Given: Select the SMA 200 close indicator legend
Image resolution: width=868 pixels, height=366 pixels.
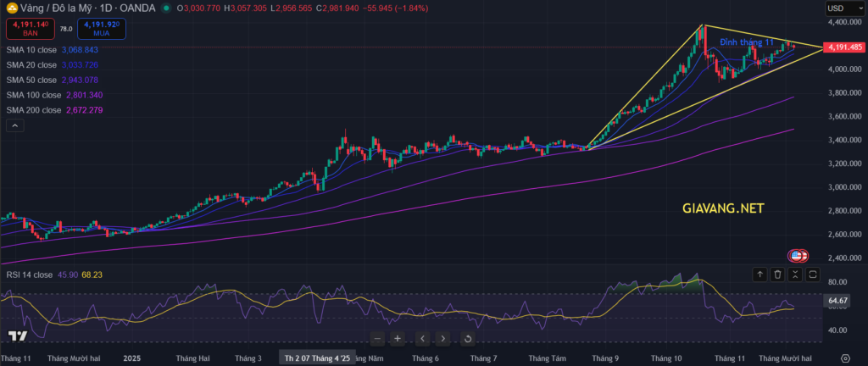Looking at the screenshot, I should tap(34, 110).
